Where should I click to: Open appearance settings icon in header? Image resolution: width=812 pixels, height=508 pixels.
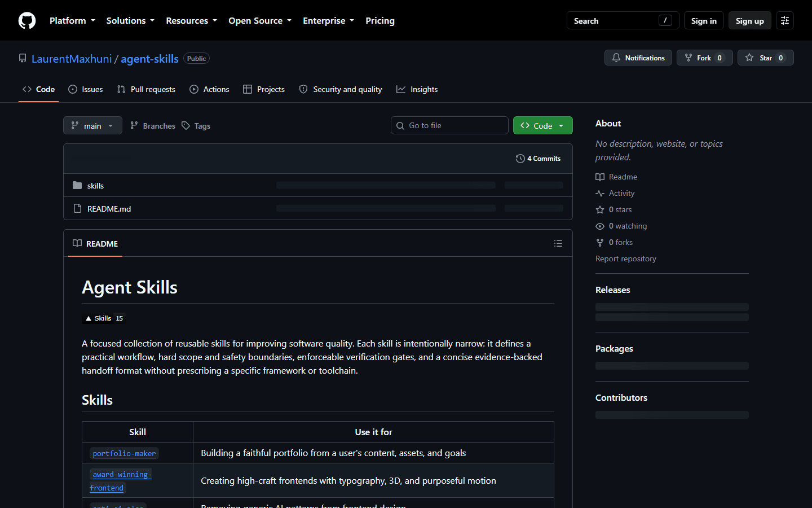pyautogui.click(x=785, y=20)
